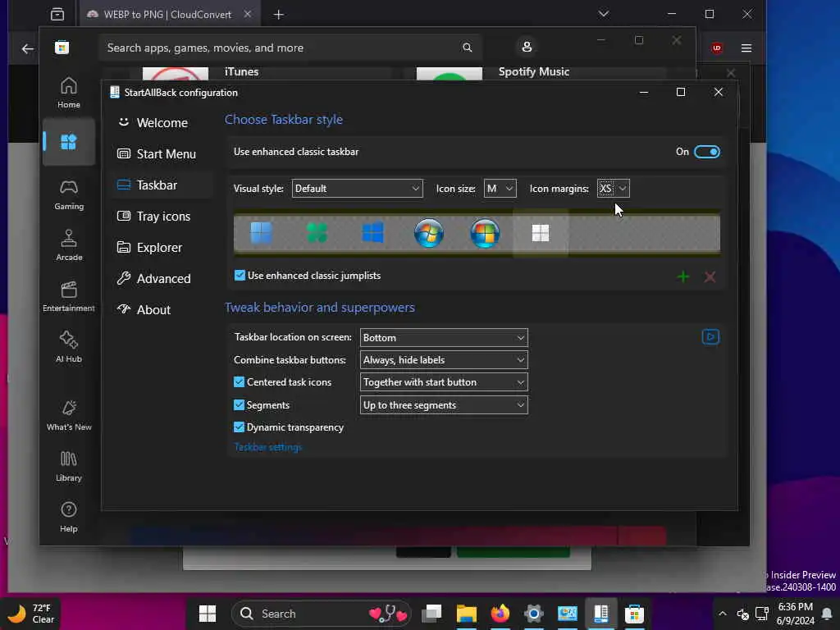
Task: Go to Advanced section
Action: pos(162,279)
